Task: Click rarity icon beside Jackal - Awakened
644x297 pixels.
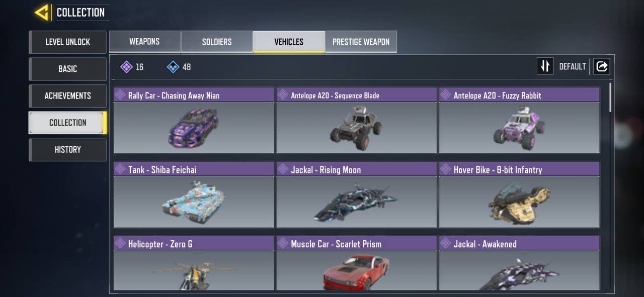Action: coord(446,243)
